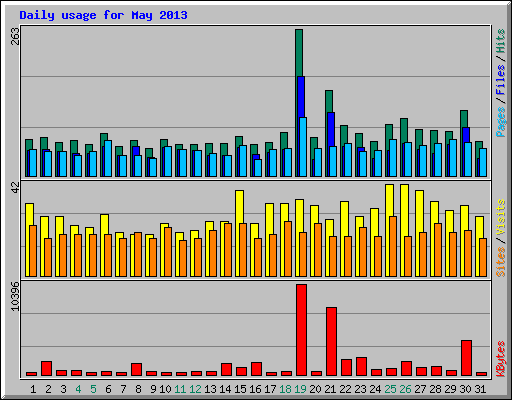Click the Sites legend label
The height and width of the screenshot is (400, 512).
(500, 262)
